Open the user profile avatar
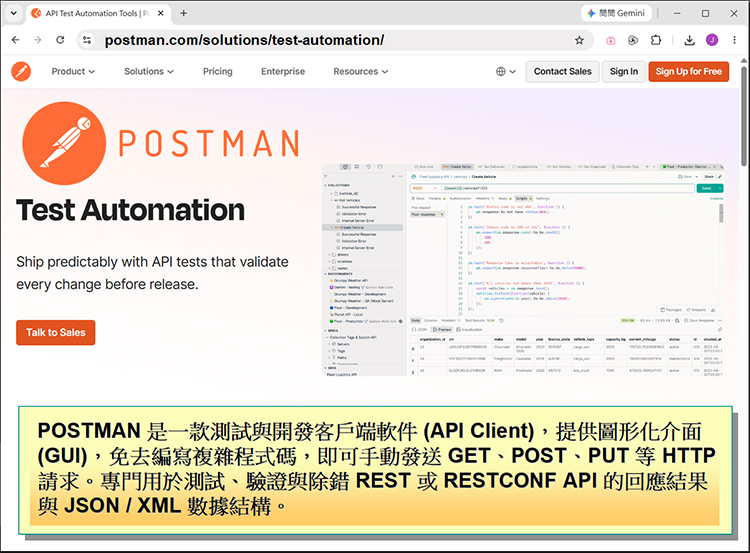750x553 pixels. 712,40
